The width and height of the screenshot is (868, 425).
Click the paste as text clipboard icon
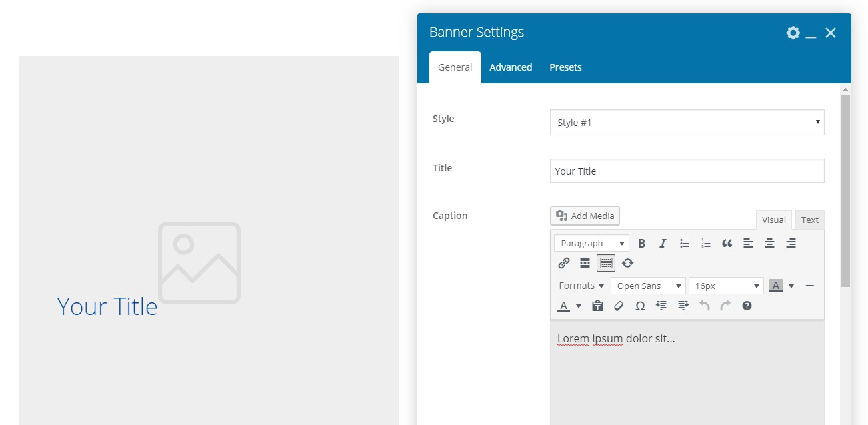click(597, 306)
